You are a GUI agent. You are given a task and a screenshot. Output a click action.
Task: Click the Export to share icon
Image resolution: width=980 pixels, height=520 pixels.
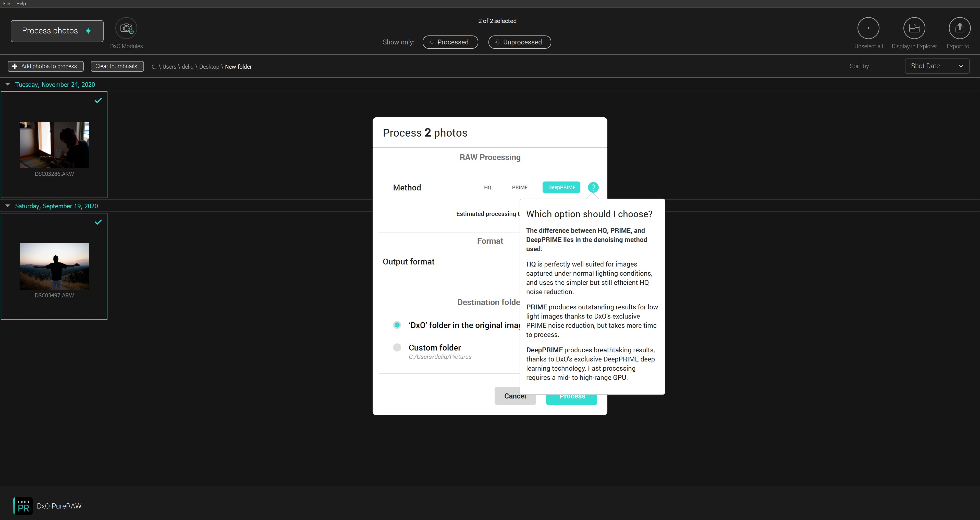click(x=960, y=28)
